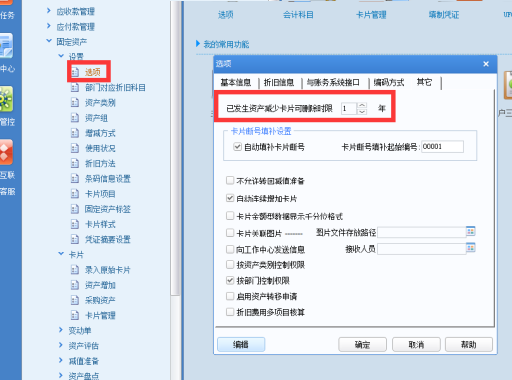Expand 变动单 tree node
Viewport: 512px width, 380px height.
61,330
